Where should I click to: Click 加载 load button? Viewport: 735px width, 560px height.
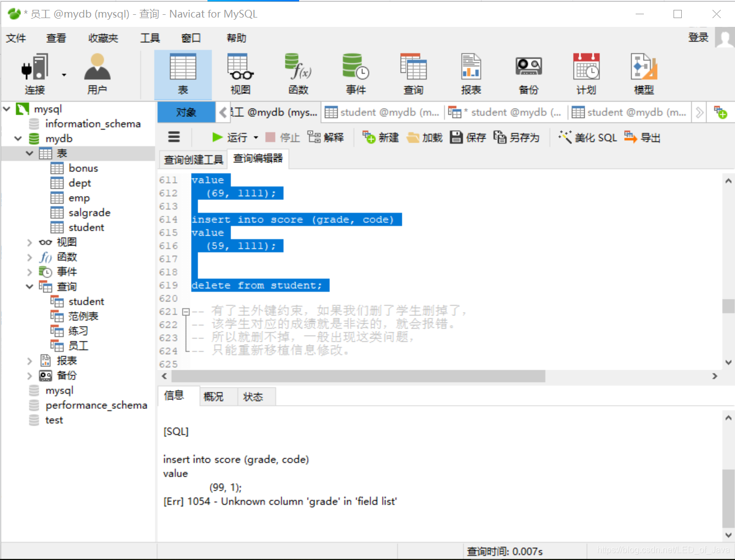[x=424, y=137]
